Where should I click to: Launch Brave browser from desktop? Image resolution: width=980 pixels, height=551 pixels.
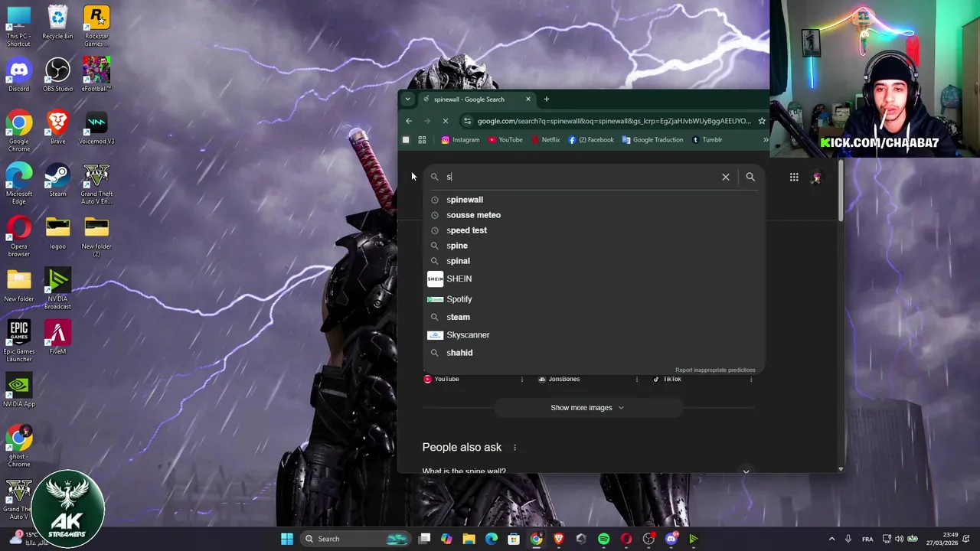[x=57, y=128]
